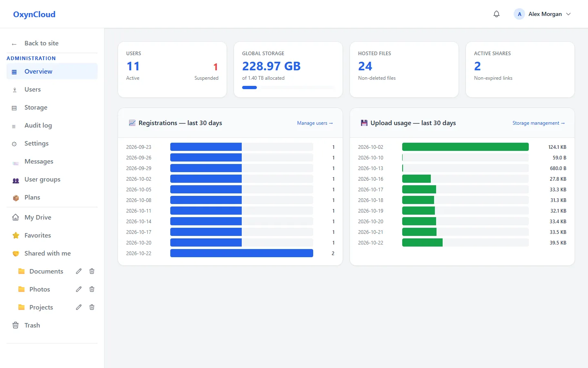Screen dimensions: 588x368
Task: Go back to site
Action: point(52,43)
